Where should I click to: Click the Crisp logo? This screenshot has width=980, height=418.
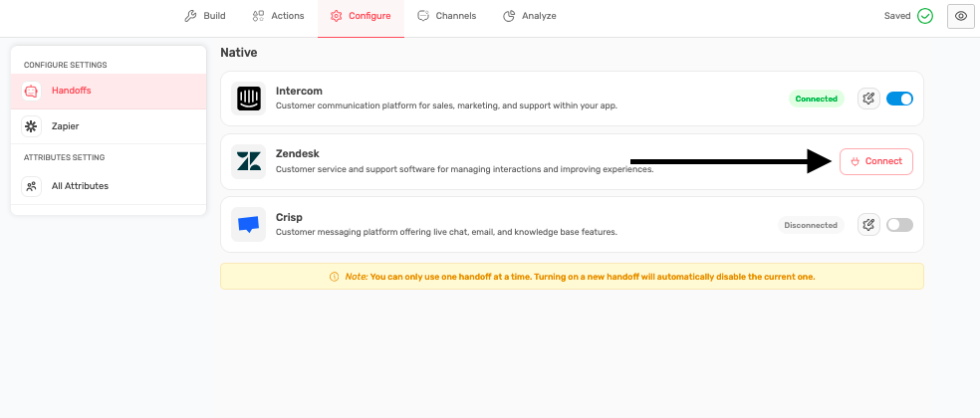(x=248, y=225)
